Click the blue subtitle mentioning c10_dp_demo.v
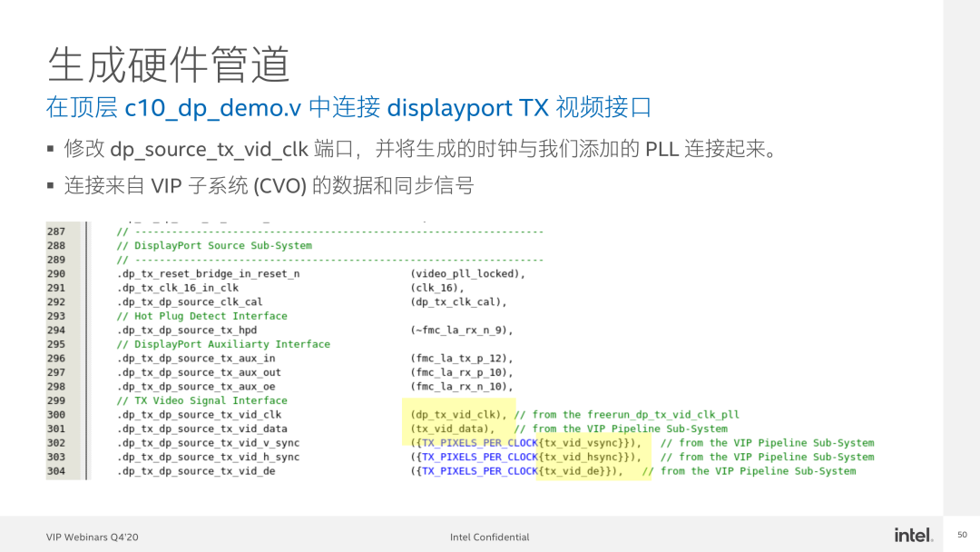This screenshot has width=980, height=552. pos(348,107)
